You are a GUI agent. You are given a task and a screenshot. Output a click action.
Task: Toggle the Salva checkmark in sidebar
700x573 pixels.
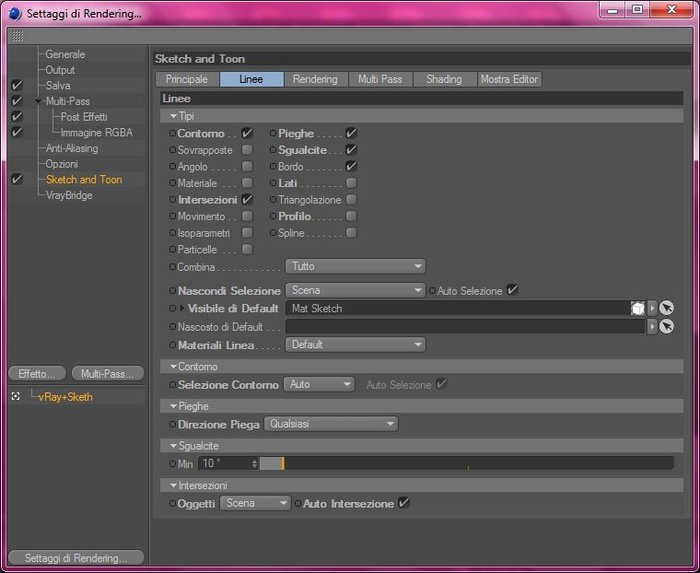click(17, 85)
